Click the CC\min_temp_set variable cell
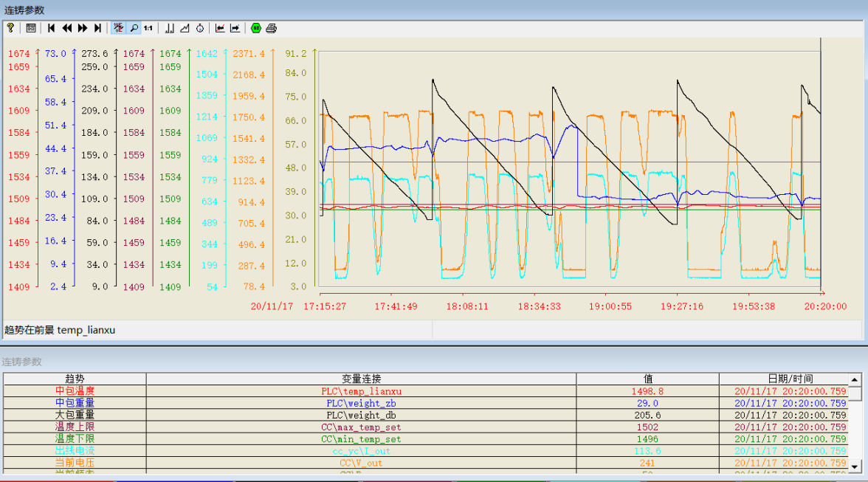The height and width of the screenshot is (482, 868). (361, 439)
